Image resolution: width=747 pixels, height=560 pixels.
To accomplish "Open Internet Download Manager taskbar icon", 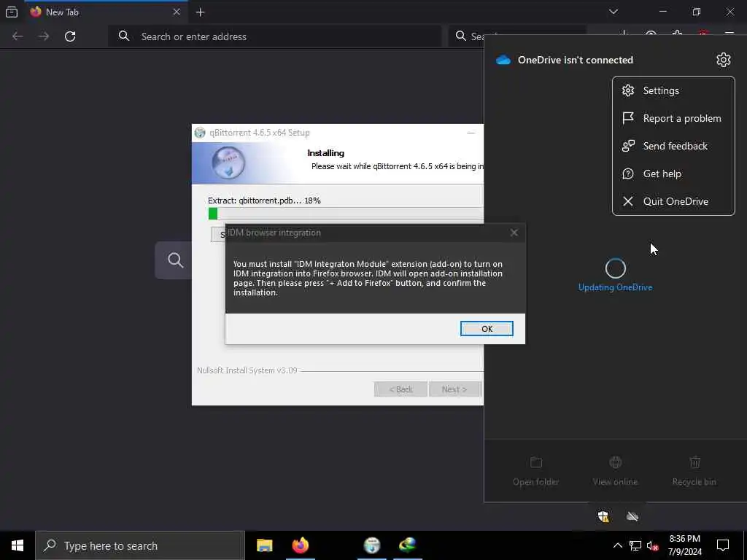I will coord(407,545).
